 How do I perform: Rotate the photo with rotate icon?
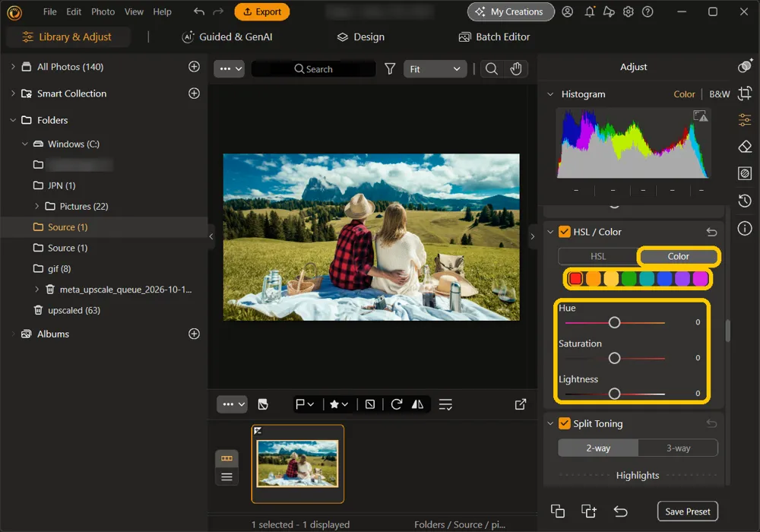click(x=397, y=404)
